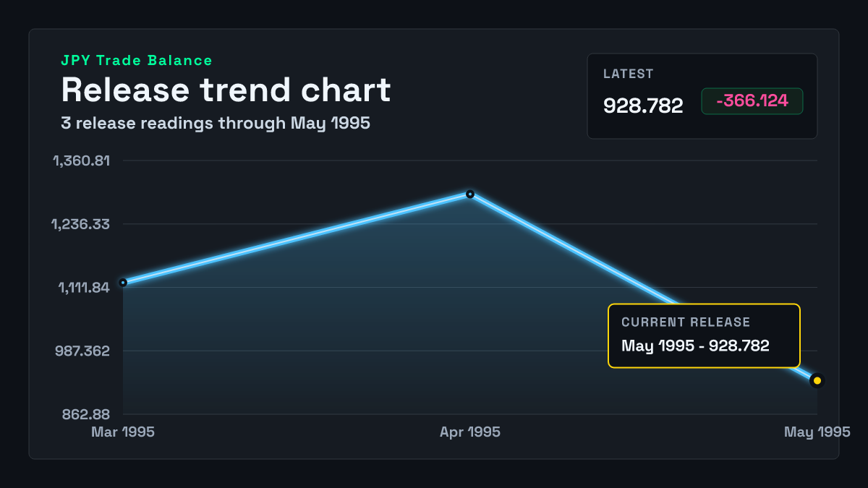Click the 1,236.33 y-axis label
The image size is (868, 488).
[80, 223]
